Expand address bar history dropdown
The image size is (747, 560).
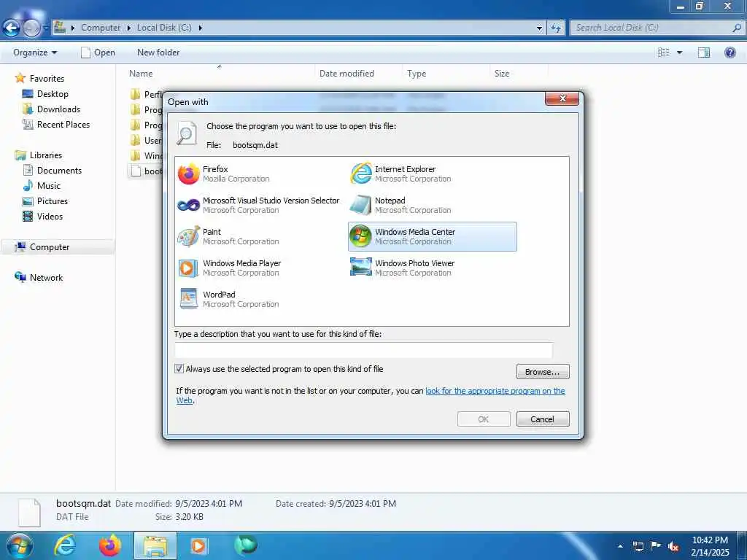tap(539, 28)
